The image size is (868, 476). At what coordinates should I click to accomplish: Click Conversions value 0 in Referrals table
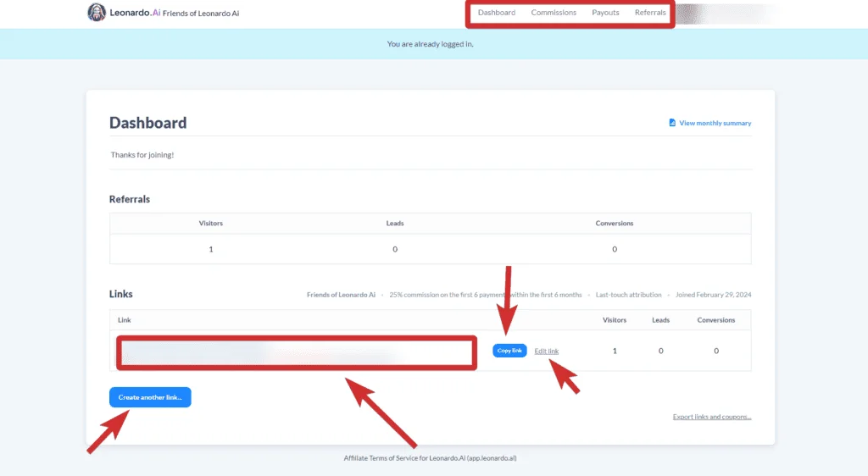pos(615,249)
